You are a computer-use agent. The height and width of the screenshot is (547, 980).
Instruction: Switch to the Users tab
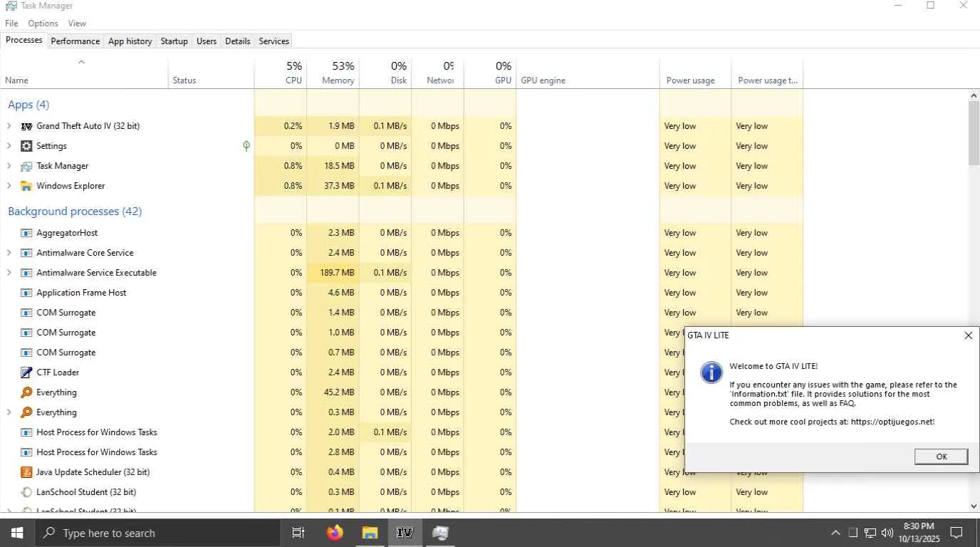point(207,41)
